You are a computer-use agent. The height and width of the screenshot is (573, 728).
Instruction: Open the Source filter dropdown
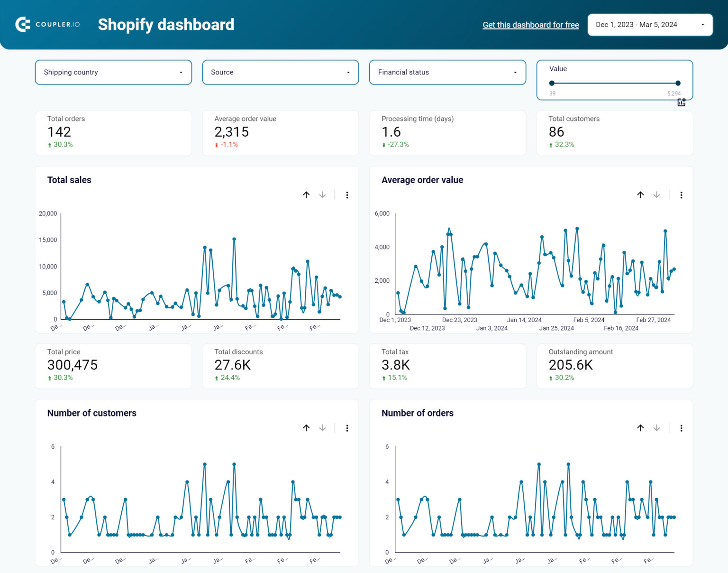pos(280,72)
